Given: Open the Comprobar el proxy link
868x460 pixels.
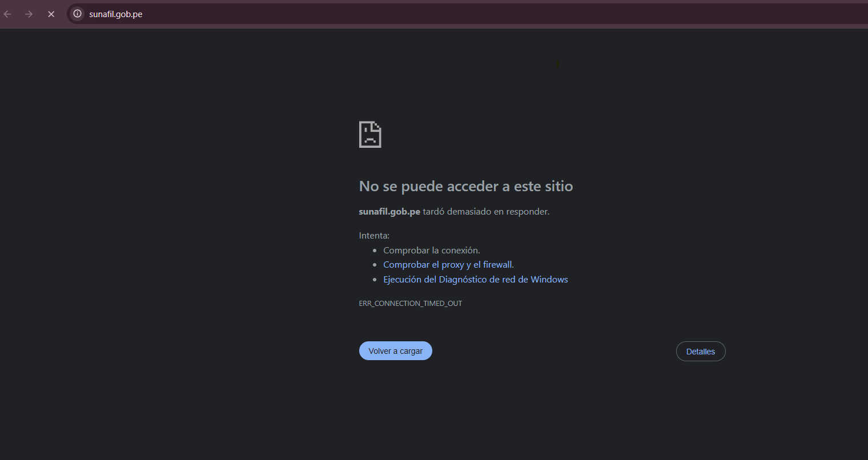Looking at the screenshot, I should pos(448,264).
